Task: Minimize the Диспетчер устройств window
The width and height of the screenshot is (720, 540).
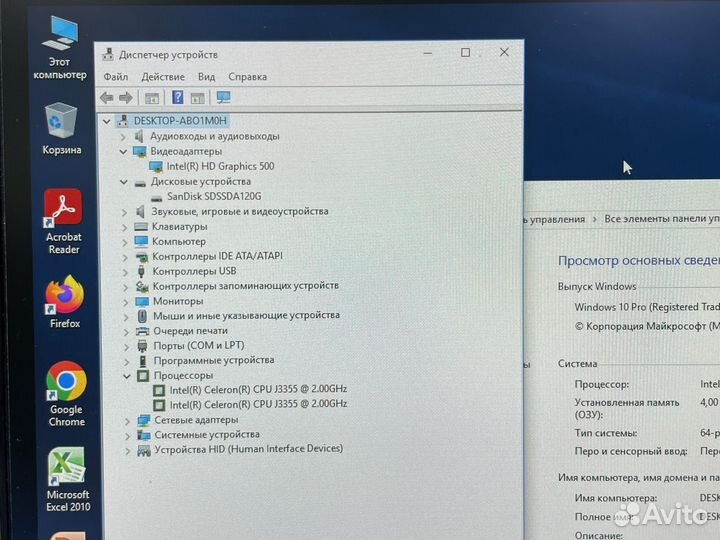Action: (x=428, y=53)
